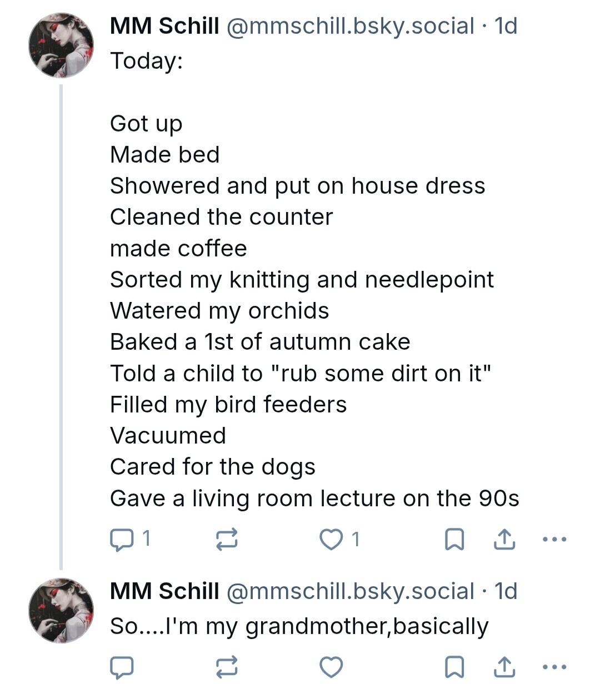Share the "Today:" list post
The width and height of the screenshot is (600, 700).
pyautogui.click(x=504, y=539)
